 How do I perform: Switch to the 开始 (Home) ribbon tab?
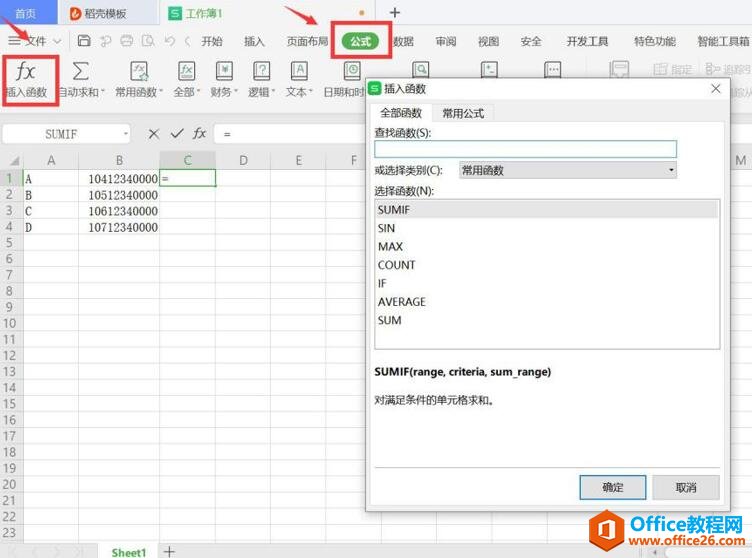pos(212,41)
